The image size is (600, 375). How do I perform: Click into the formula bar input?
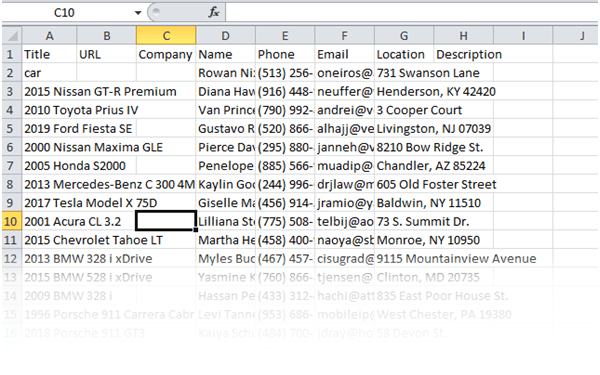pos(412,13)
